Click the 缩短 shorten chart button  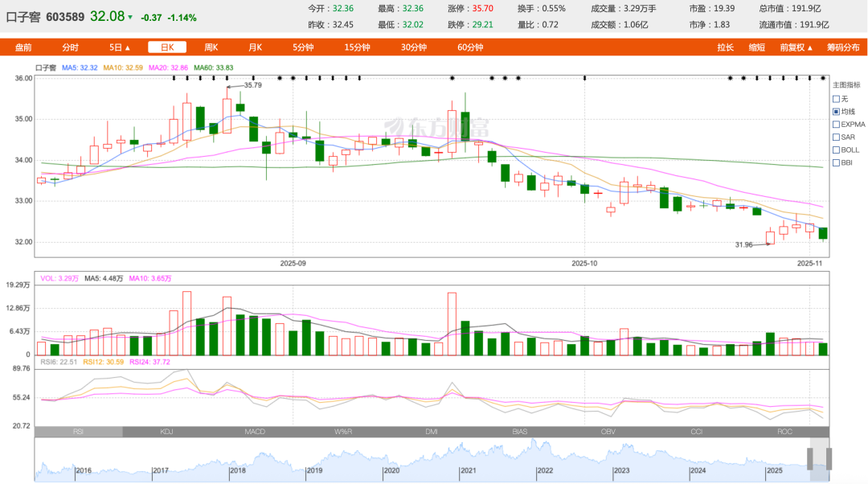[757, 47]
